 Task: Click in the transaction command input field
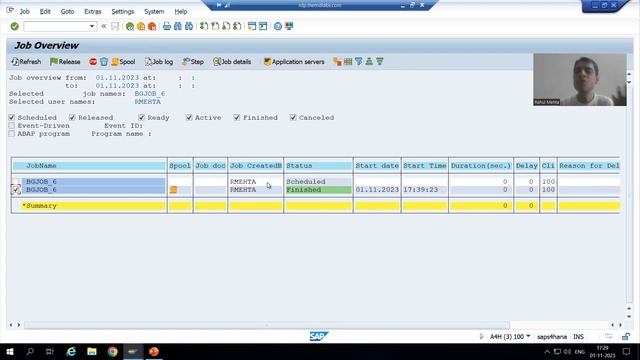pos(56,27)
